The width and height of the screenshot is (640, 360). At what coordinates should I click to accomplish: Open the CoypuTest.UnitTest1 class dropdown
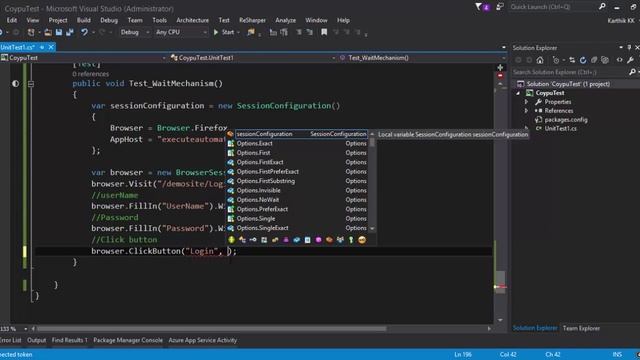tap(253, 58)
